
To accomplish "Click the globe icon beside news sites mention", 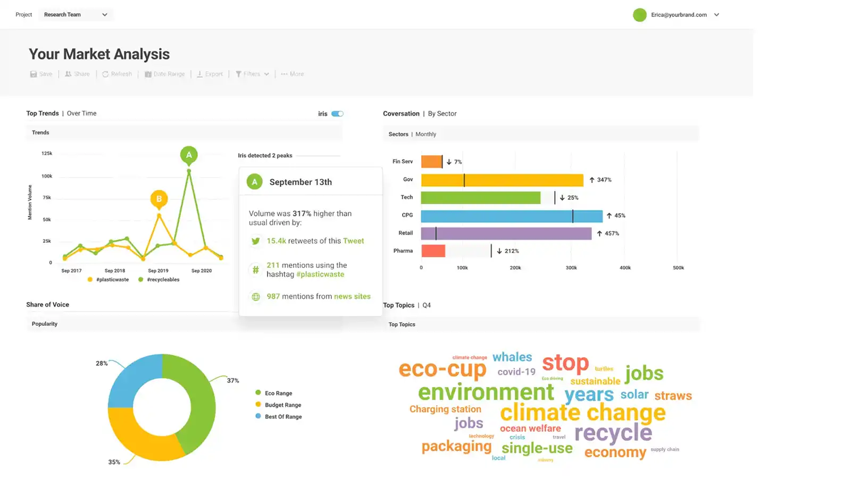I will (256, 297).
